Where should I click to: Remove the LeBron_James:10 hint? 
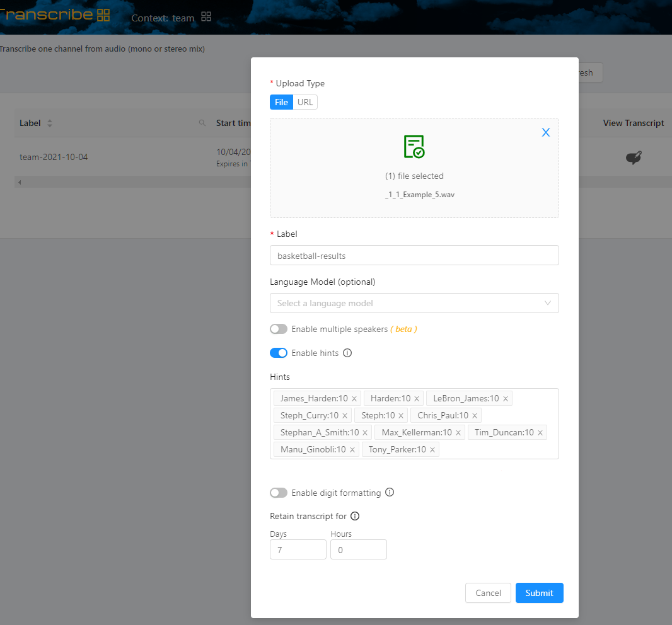pos(505,398)
